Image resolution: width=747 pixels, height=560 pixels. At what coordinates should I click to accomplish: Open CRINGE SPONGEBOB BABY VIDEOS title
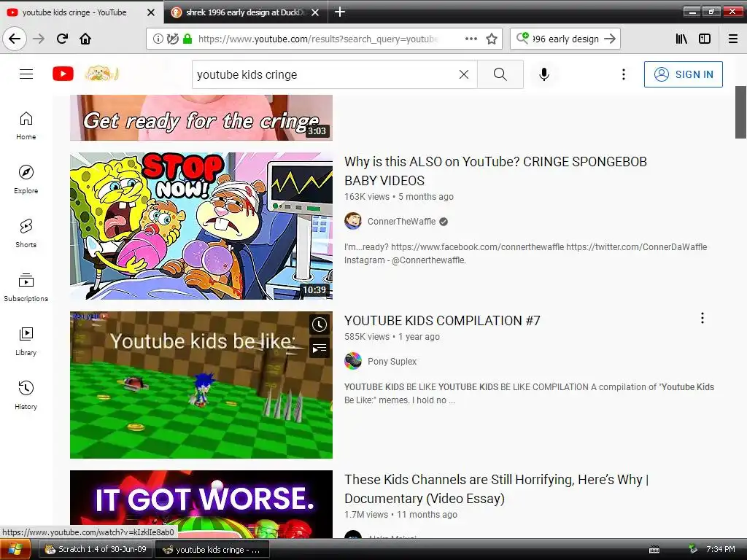point(495,171)
